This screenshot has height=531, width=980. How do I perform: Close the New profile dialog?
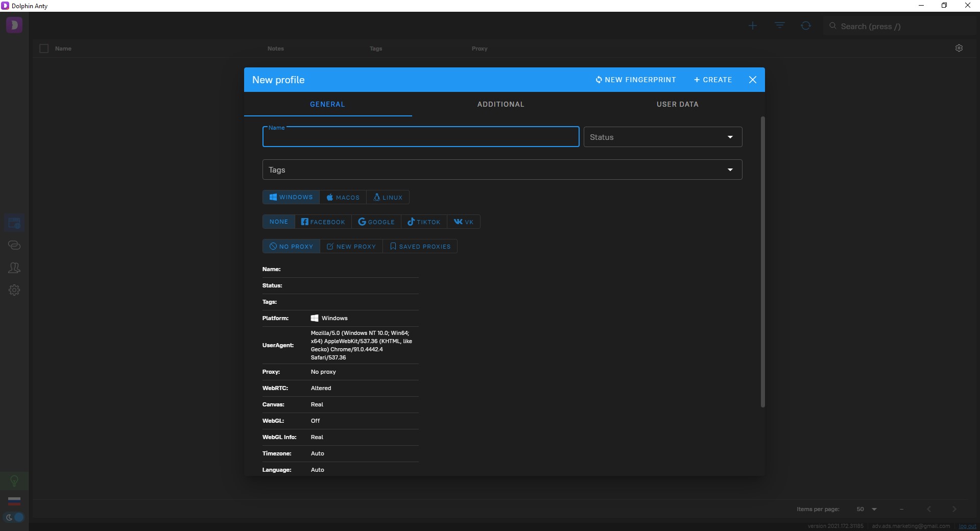[753, 80]
